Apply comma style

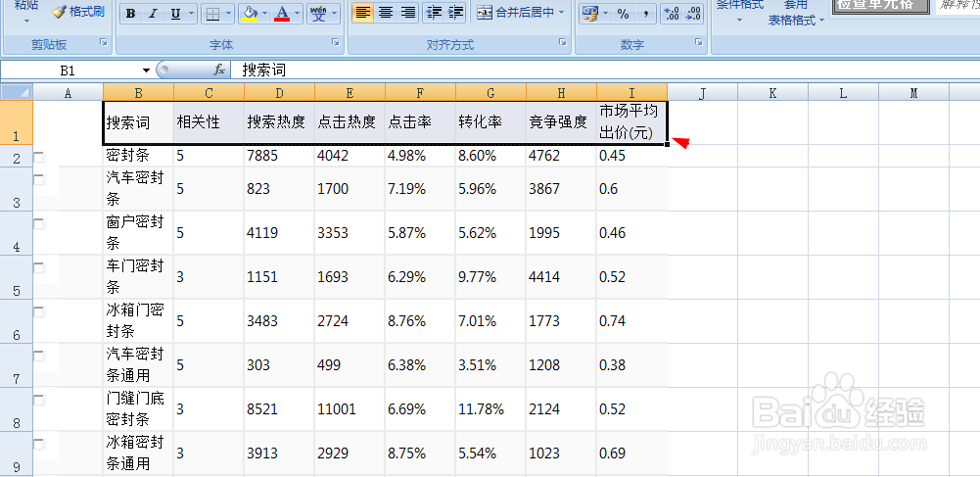(x=645, y=13)
